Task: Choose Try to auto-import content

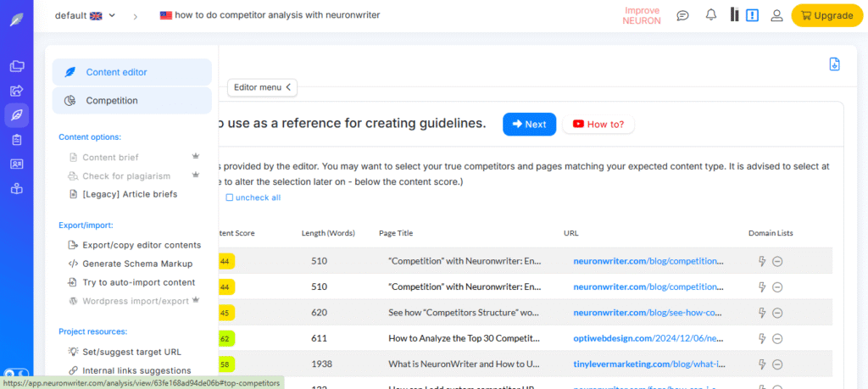Action: 131,282
